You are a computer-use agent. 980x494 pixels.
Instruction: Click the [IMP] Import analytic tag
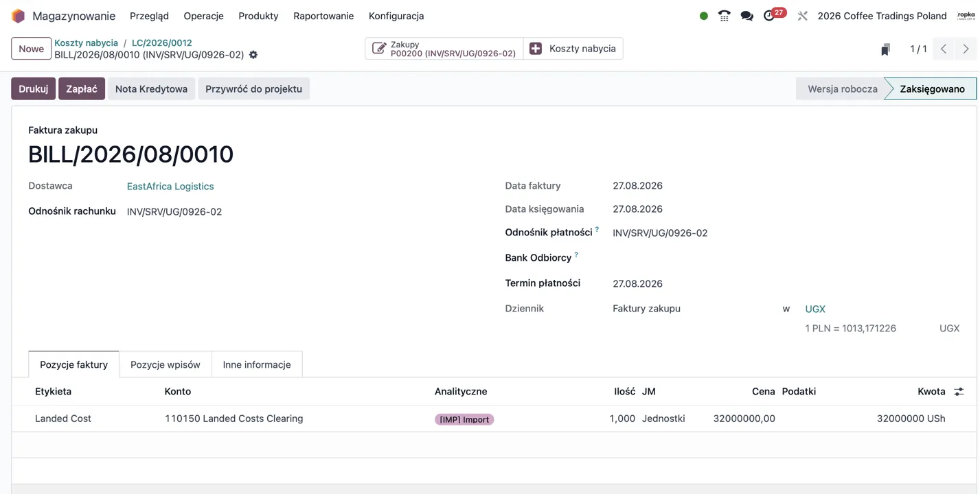click(x=464, y=419)
